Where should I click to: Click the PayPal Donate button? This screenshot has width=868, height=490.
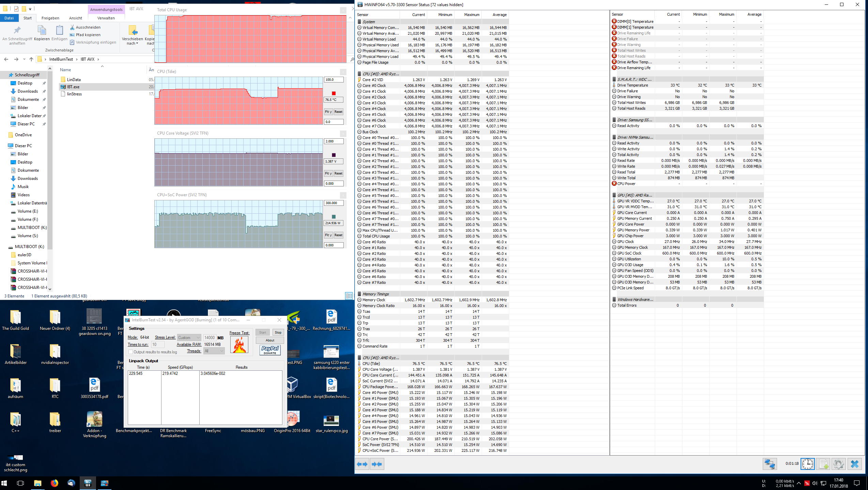tap(270, 350)
